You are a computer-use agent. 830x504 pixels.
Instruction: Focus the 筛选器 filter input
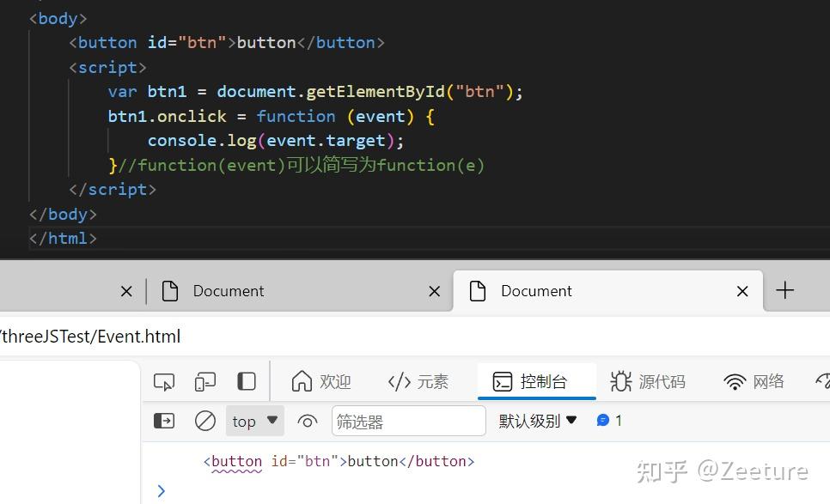409,421
